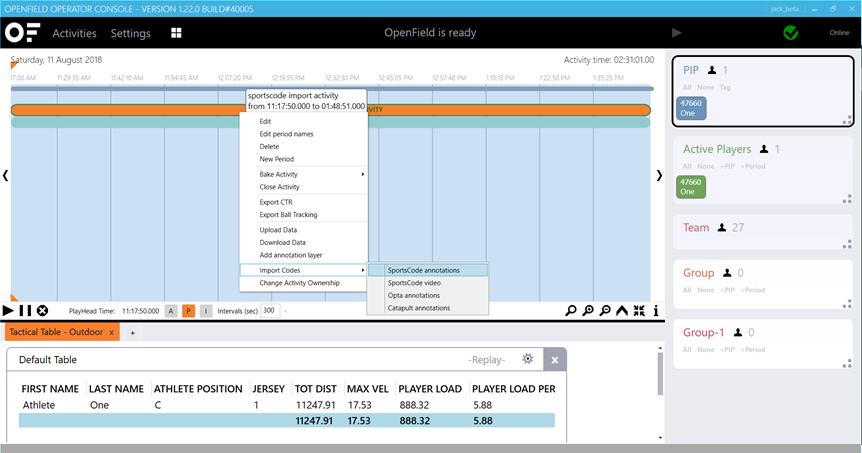Click the Team panel person icon
The width and height of the screenshot is (862, 453).
click(x=722, y=228)
